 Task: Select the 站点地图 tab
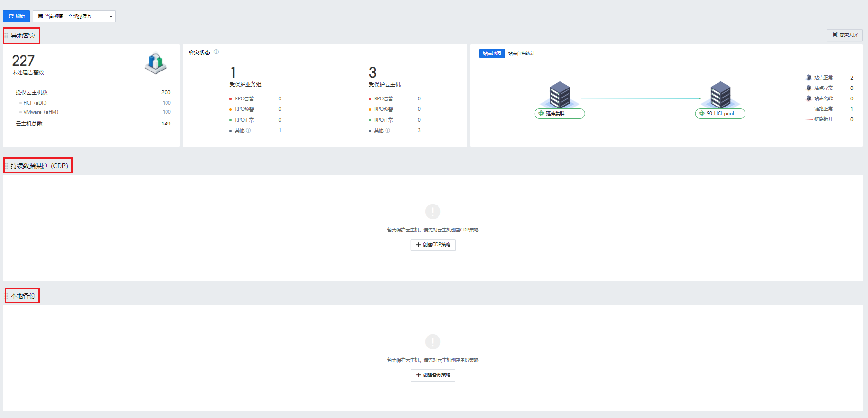(x=492, y=53)
